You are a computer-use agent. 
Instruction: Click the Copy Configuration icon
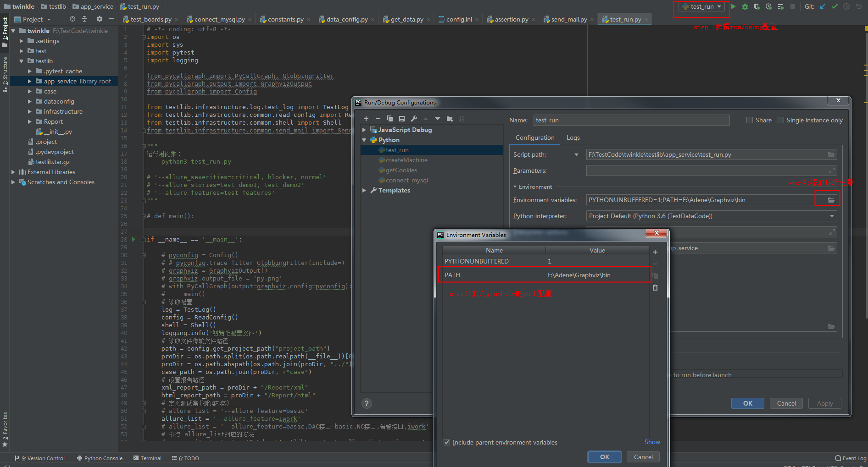[x=390, y=119]
